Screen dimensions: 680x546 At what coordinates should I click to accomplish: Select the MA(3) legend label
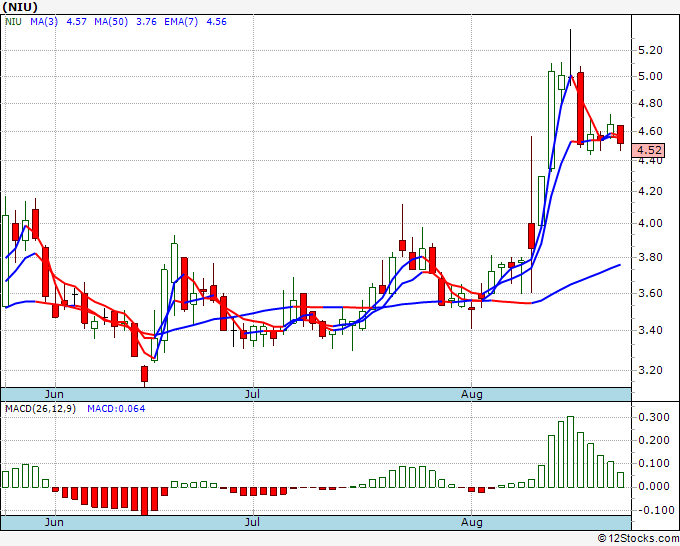click(44, 22)
